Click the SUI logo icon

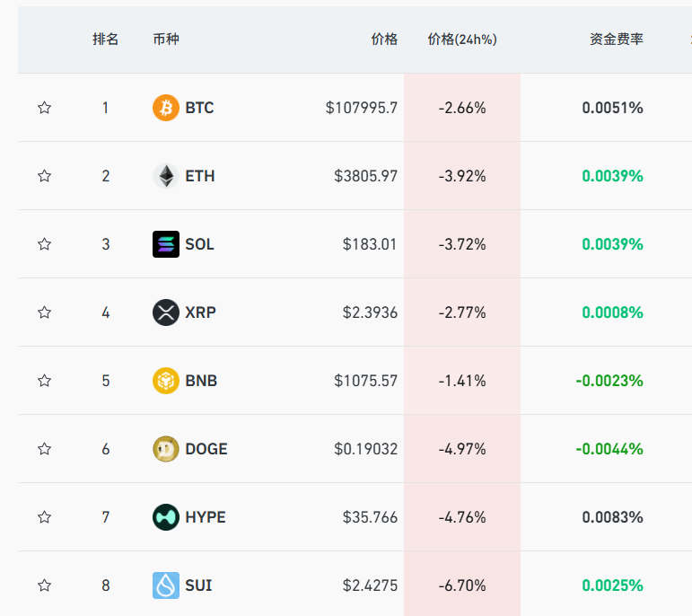click(x=166, y=585)
